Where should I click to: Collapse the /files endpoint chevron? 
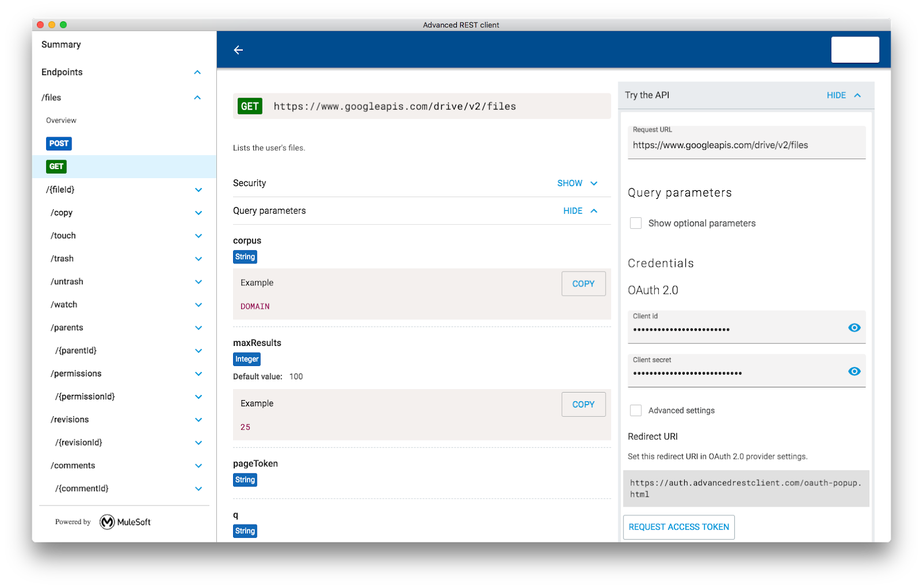(x=197, y=97)
